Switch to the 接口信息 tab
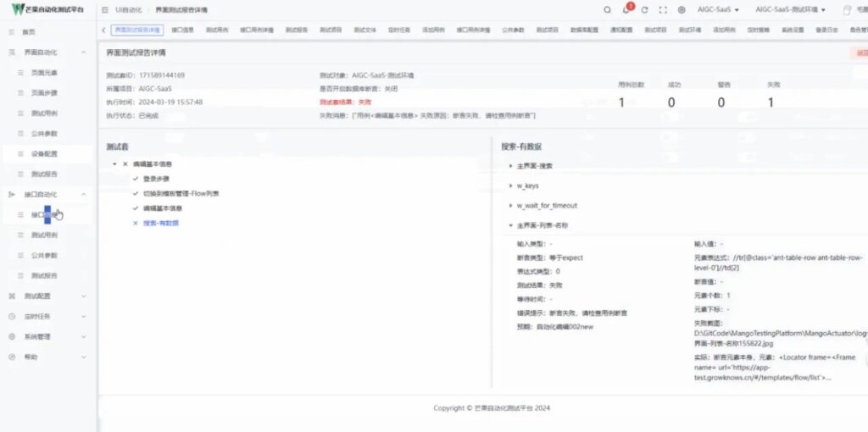The width and height of the screenshot is (868, 432). 183,30
